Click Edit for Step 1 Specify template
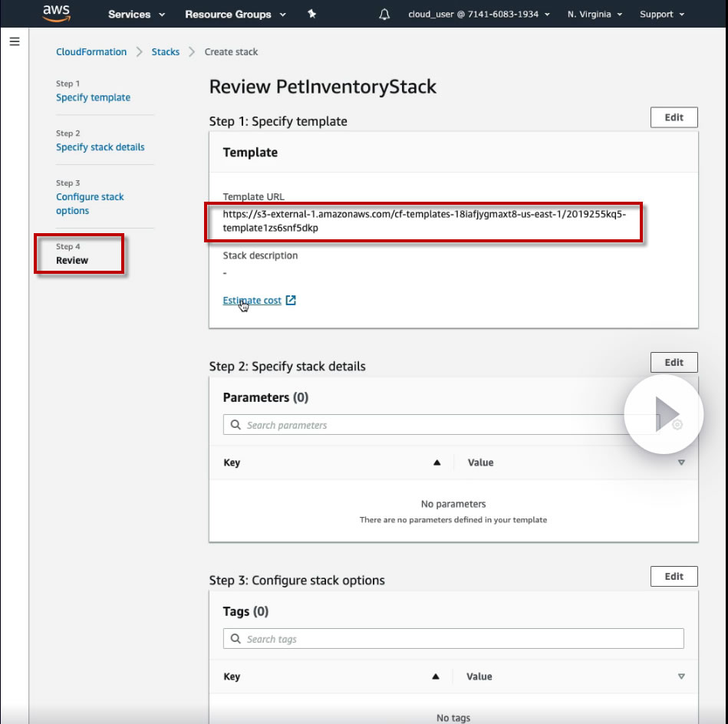This screenshot has height=724, width=728. coord(674,117)
